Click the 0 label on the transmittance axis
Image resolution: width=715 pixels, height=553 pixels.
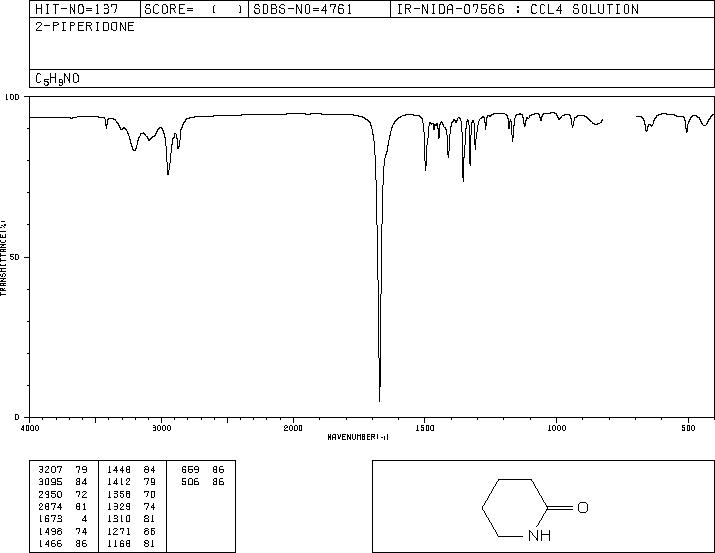pyautogui.click(x=17, y=417)
